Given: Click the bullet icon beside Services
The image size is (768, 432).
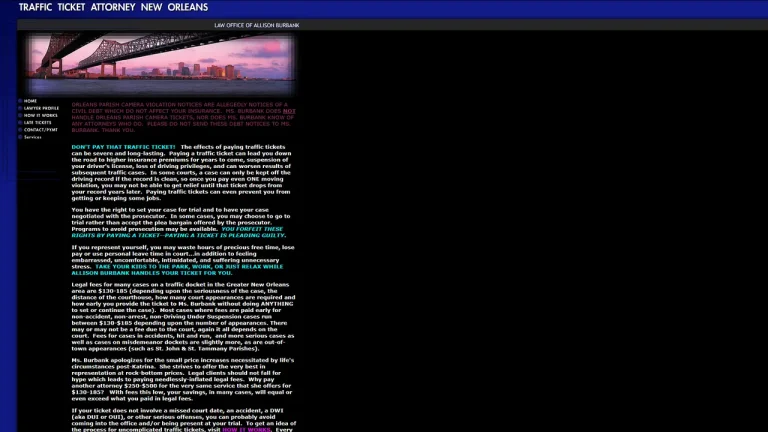Looking at the screenshot, I should tap(20, 137).
